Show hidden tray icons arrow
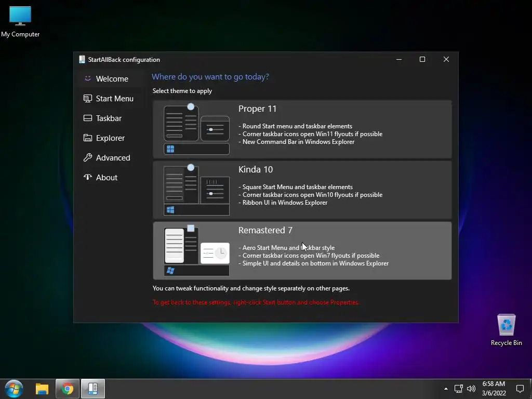Image resolution: width=532 pixels, height=399 pixels. (446, 389)
